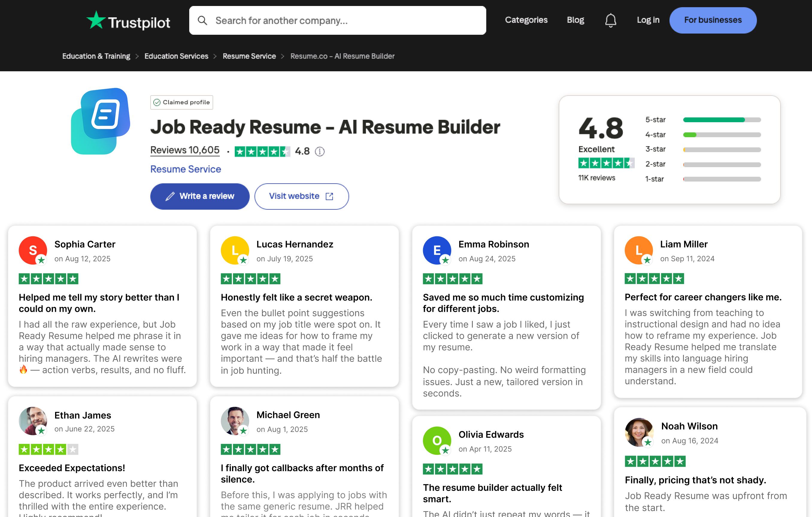Click the Resume.co – AI Resume Builder breadcrumb
The width and height of the screenshot is (812, 517).
(342, 56)
